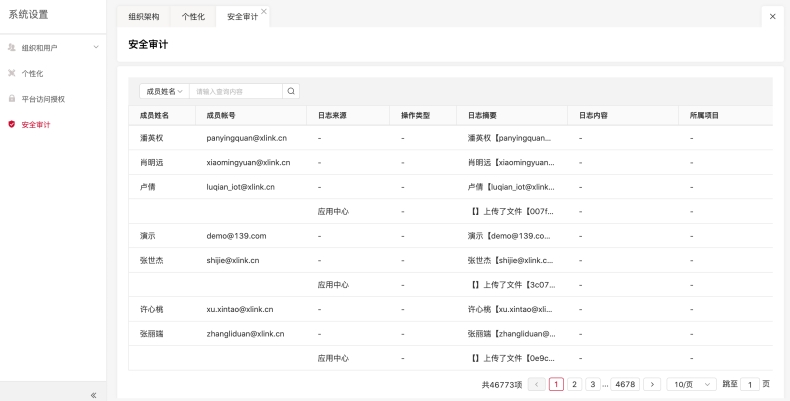Open the 成员姓名 search filter dropdown
This screenshot has height=401, width=790.
[164, 91]
